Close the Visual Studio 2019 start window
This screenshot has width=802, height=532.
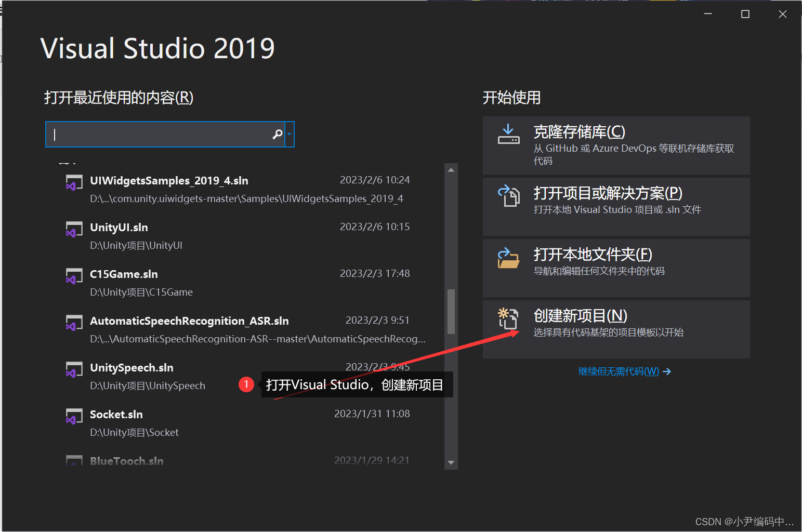(x=783, y=14)
